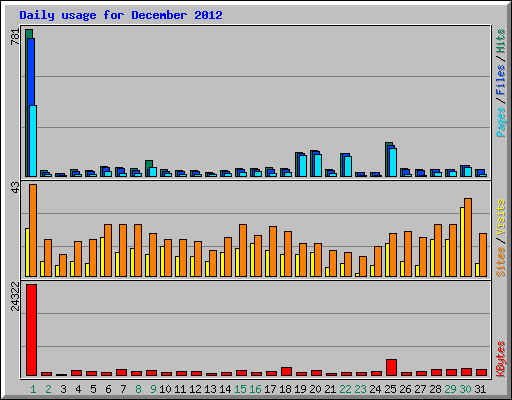Click day label '10' on the x-axis
The width and height of the screenshot is (512, 400).
tap(165, 389)
